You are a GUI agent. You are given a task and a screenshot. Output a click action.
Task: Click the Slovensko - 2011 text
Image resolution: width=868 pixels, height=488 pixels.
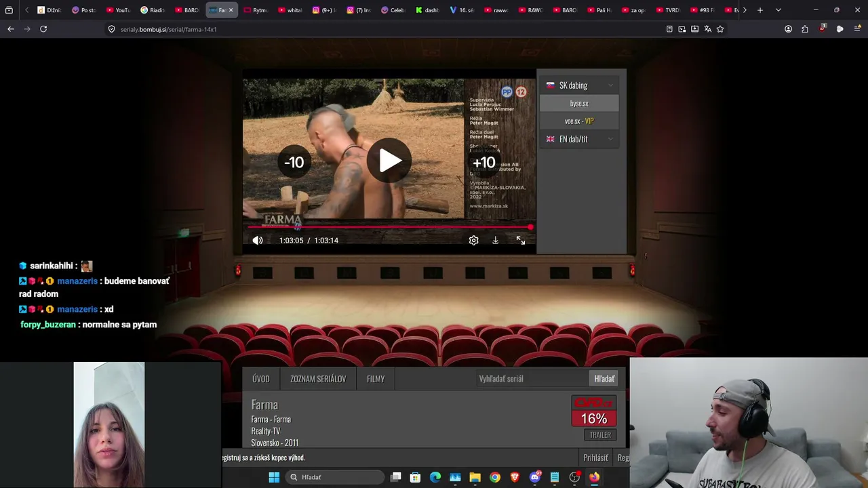click(x=275, y=443)
